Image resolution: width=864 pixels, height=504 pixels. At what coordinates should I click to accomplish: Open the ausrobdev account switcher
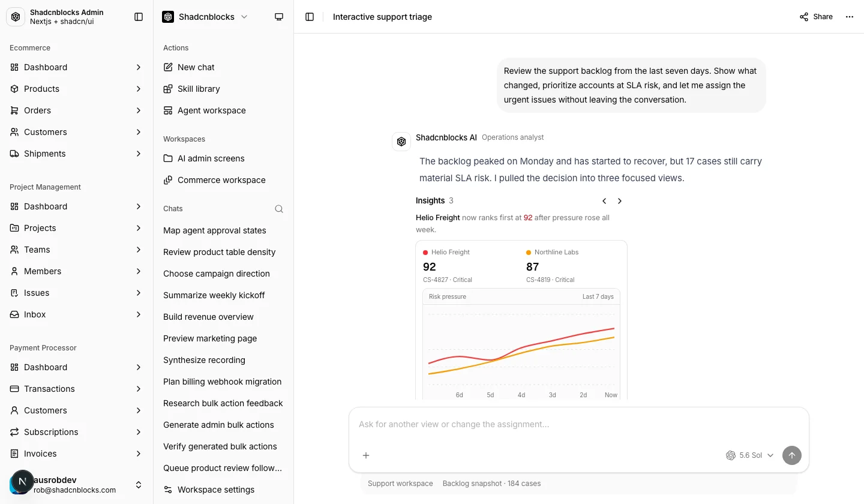(76, 485)
